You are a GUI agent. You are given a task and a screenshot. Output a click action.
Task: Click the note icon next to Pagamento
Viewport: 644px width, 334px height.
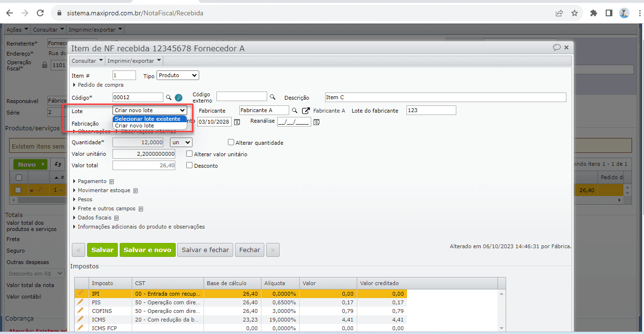point(111,182)
